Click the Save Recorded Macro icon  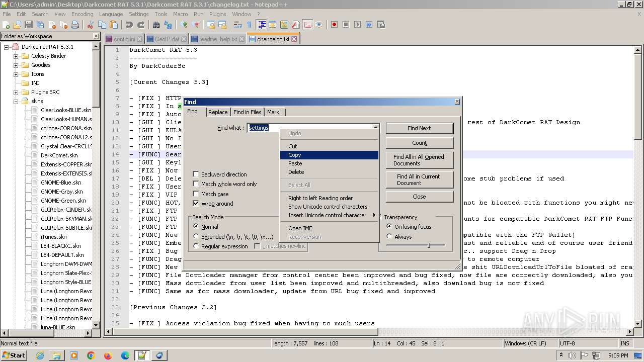[x=381, y=25]
